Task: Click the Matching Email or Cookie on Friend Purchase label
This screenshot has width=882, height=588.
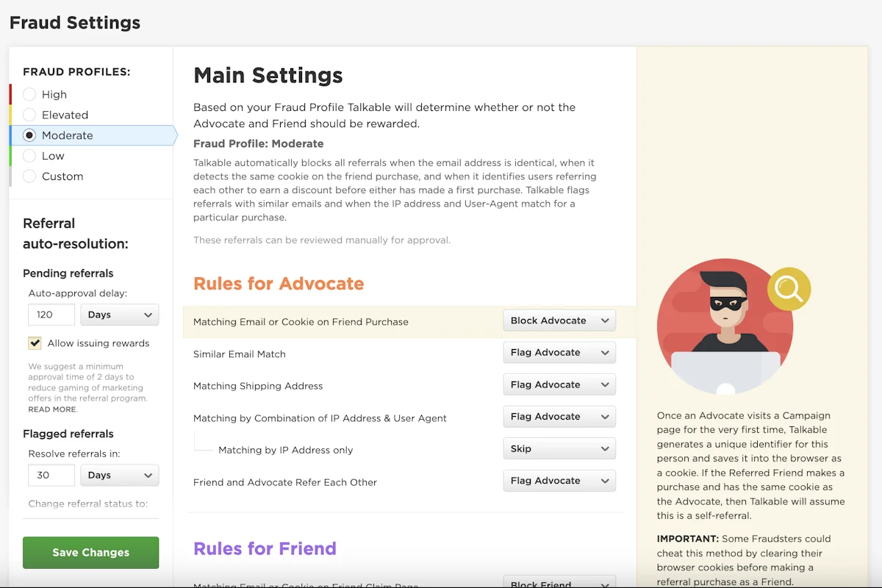Action: click(301, 322)
